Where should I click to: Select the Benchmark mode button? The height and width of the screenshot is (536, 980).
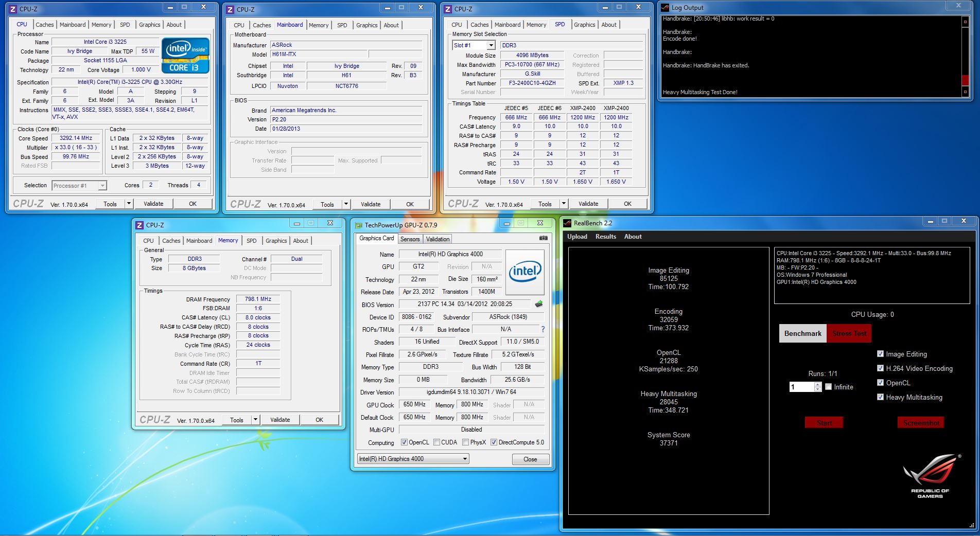coord(802,333)
